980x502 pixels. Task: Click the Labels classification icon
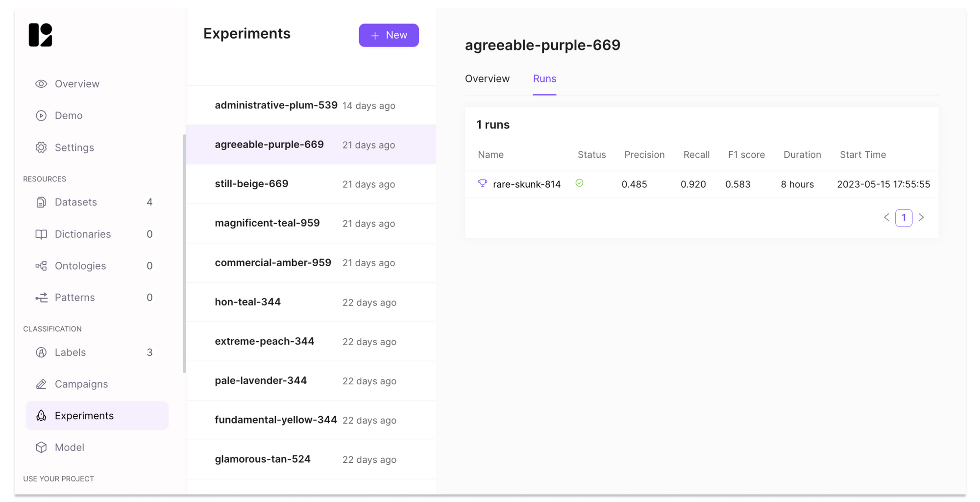point(41,352)
